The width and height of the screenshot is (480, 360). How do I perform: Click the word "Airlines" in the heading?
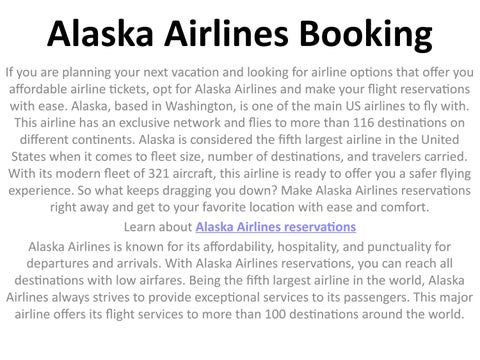point(226,33)
